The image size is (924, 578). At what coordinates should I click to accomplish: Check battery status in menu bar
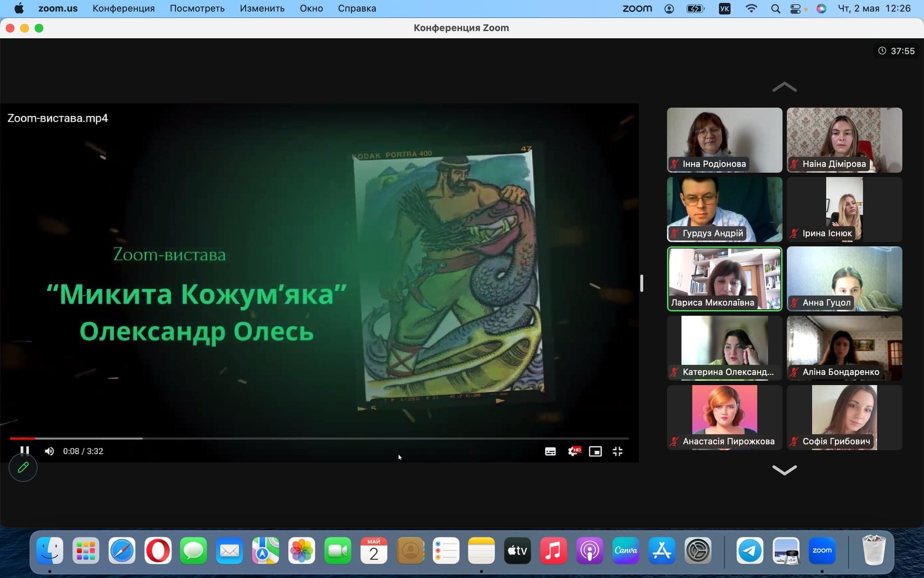pyautogui.click(x=695, y=9)
